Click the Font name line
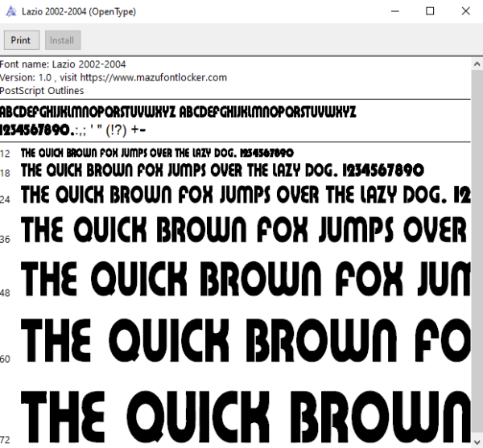 coord(63,64)
